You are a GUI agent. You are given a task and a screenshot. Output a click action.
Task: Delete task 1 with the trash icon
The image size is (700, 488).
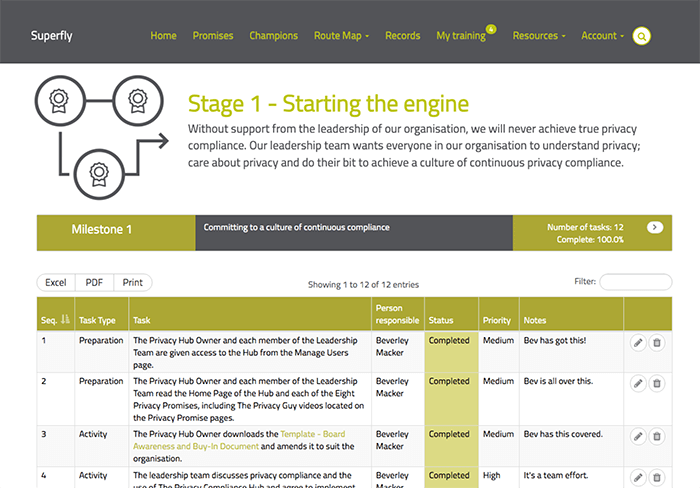tap(657, 342)
